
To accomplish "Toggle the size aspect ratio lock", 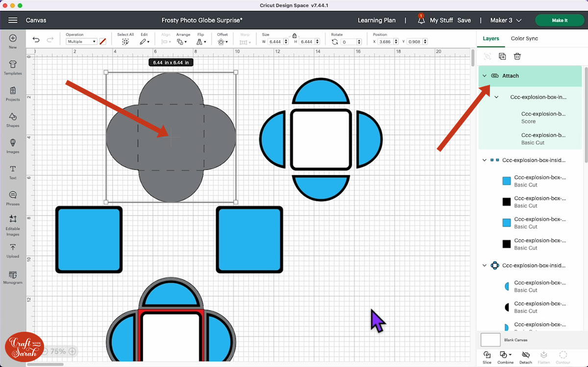I will [294, 35].
